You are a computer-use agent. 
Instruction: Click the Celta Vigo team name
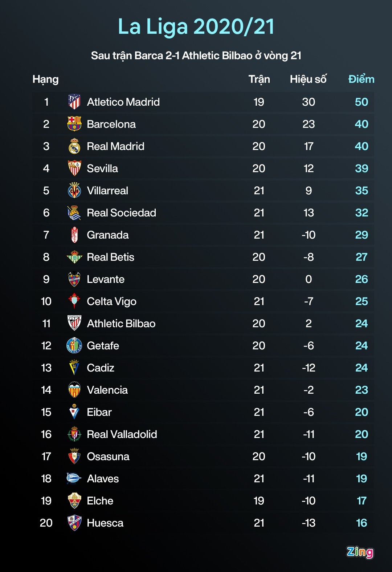pos(112,301)
